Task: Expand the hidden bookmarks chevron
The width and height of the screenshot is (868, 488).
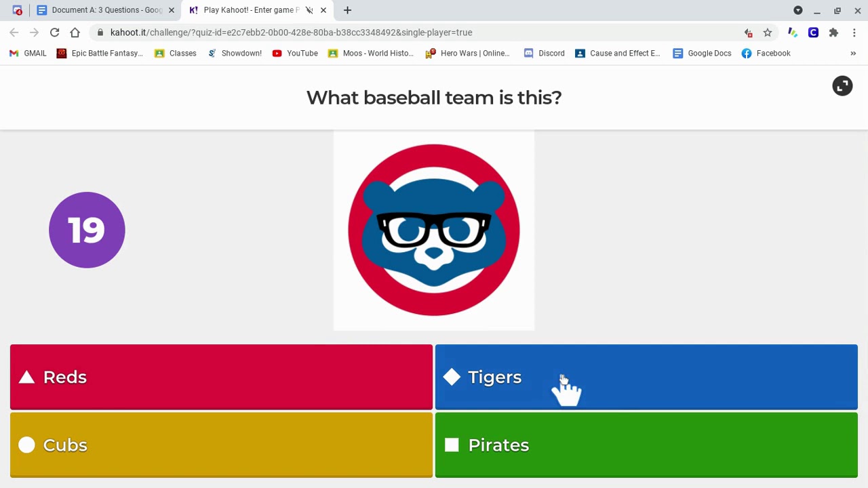Action: pyautogui.click(x=853, y=54)
